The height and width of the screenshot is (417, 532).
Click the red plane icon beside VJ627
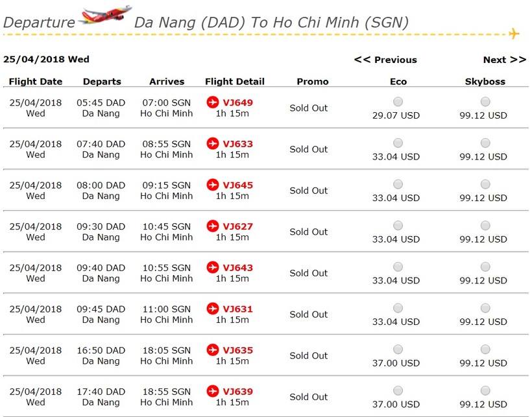click(213, 226)
